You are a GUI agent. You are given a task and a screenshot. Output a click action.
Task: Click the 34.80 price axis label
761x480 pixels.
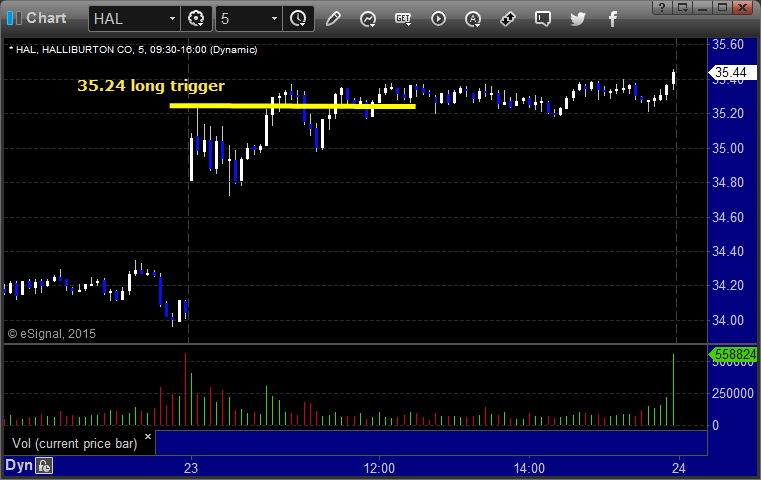pyautogui.click(x=728, y=182)
